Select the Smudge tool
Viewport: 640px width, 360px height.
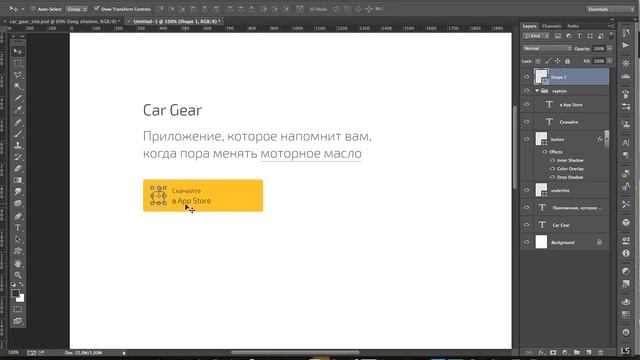(18, 191)
